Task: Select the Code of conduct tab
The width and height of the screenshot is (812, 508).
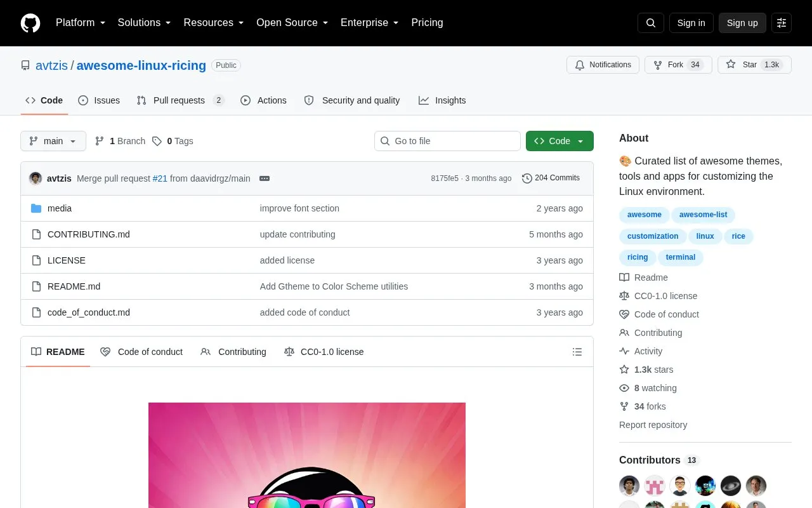Action: (141, 352)
